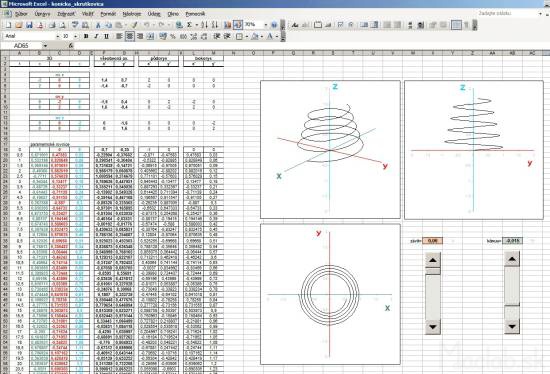Click the AutoSum sigma icon
The height and width of the screenshot is (374, 550).
coord(189,25)
